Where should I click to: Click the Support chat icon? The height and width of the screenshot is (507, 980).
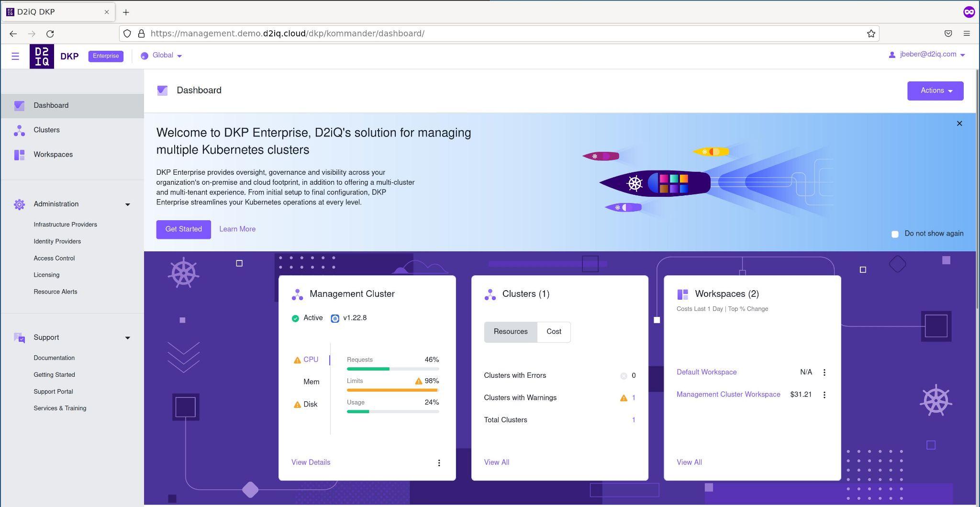[19, 338]
